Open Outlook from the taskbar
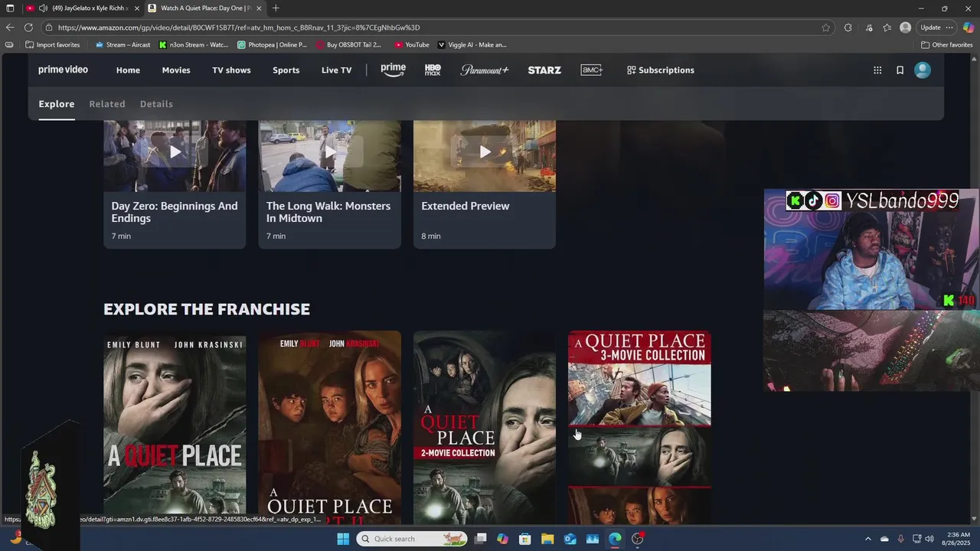Image resolution: width=980 pixels, height=551 pixels. [x=570, y=539]
